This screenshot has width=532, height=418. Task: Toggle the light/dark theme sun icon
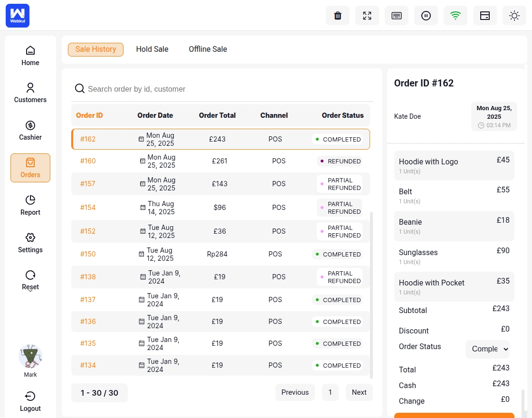[x=514, y=16]
